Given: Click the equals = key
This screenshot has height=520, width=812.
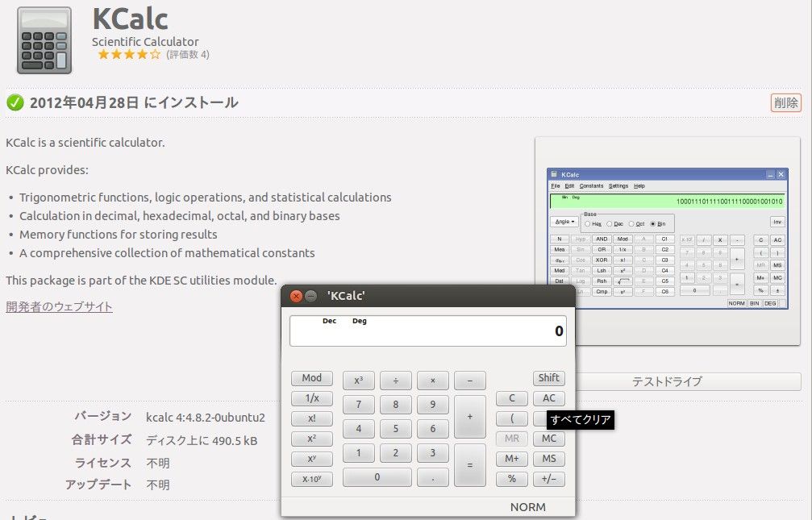Looking at the screenshot, I should pos(469,465).
